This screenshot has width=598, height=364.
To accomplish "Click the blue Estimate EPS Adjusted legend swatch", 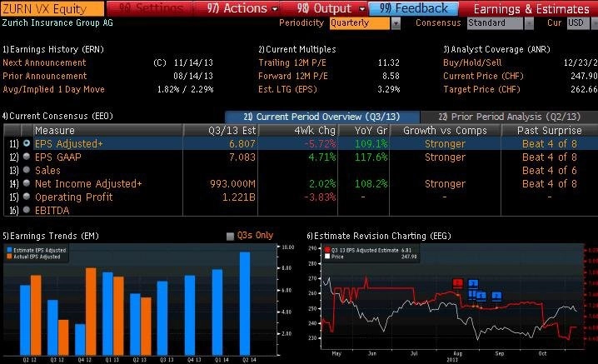I will click(9, 250).
